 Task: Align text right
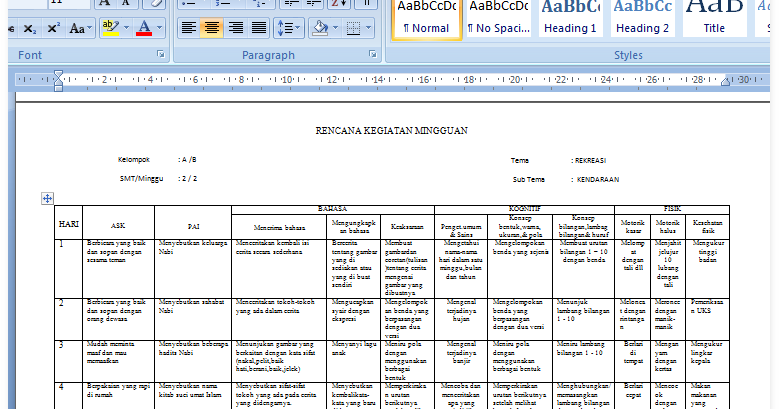coord(235,28)
